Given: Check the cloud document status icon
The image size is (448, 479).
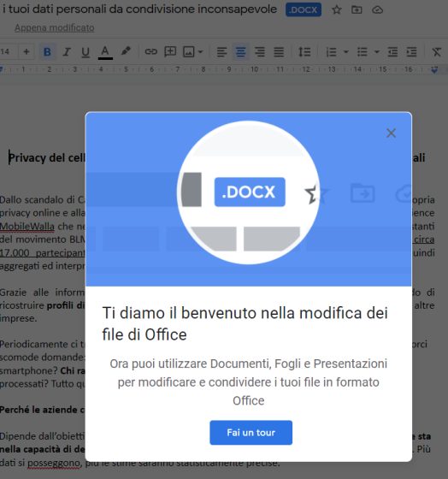Looking at the screenshot, I should coord(377,9).
